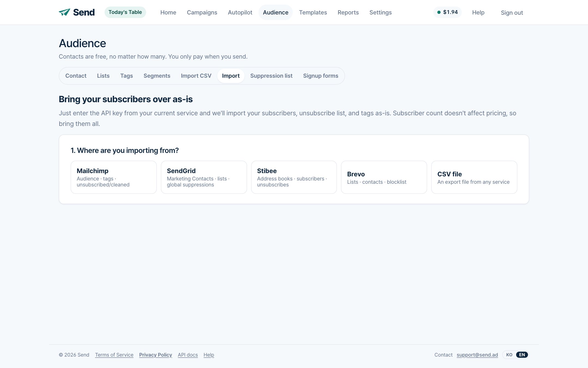Click the $1.94 balance indicator

point(447,12)
